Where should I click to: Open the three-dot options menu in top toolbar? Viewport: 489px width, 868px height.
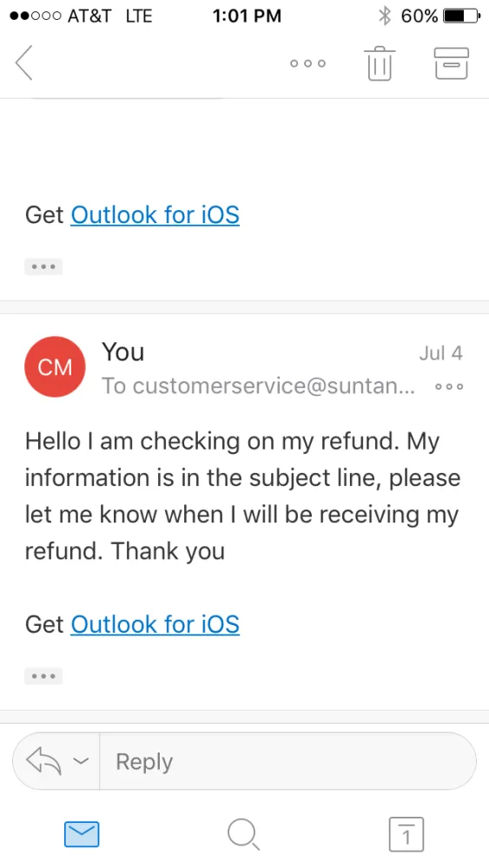(x=308, y=63)
